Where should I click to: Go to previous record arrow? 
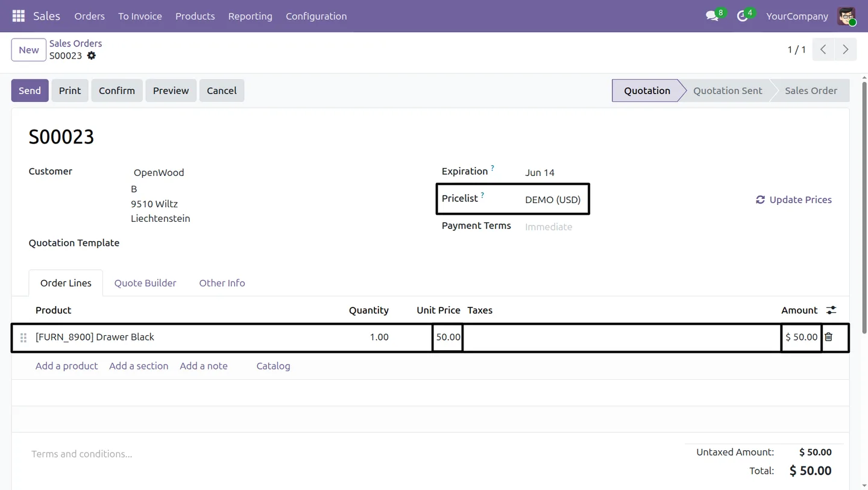pos(823,49)
